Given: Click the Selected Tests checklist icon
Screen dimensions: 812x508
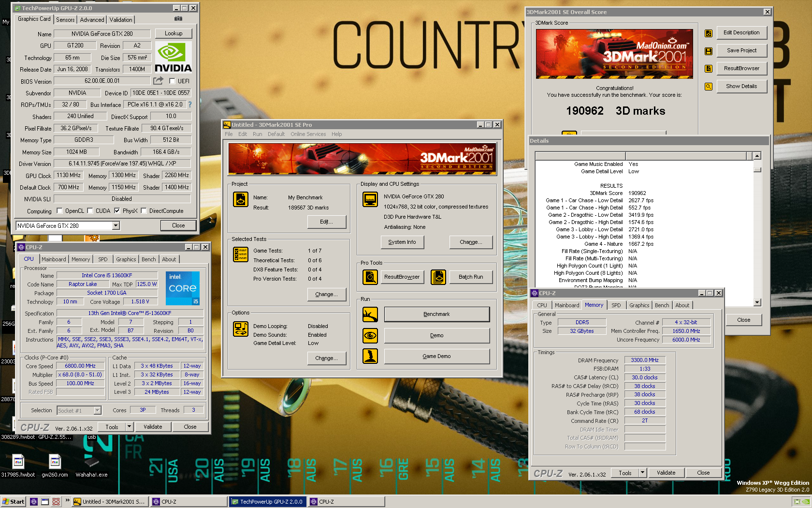Looking at the screenshot, I should (x=241, y=254).
